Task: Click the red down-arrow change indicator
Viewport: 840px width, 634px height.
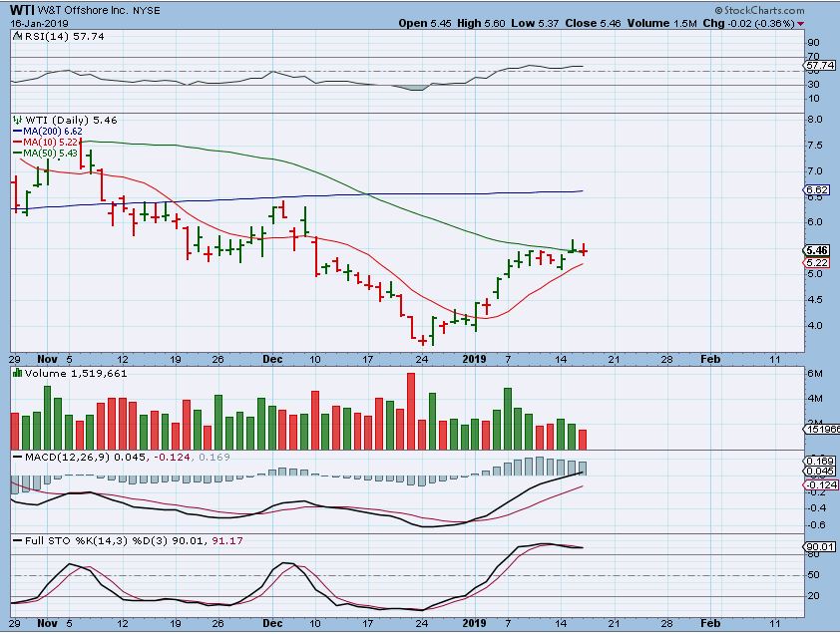Action: 800,24
